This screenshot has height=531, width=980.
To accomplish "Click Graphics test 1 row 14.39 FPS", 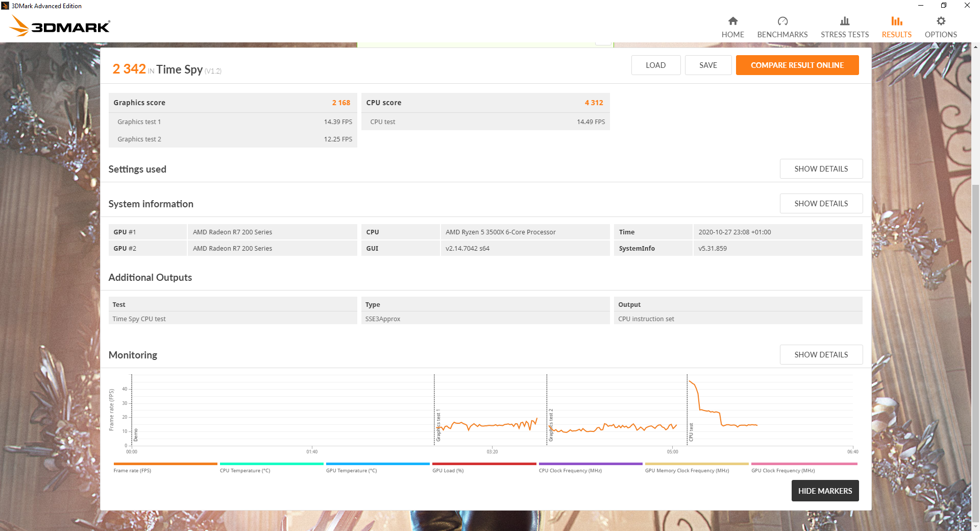I will (x=233, y=122).
